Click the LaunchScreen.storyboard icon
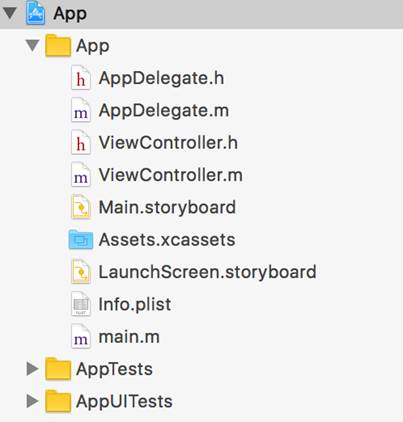The width and height of the screenshot is (403, 422). click(x=81, y=272)
